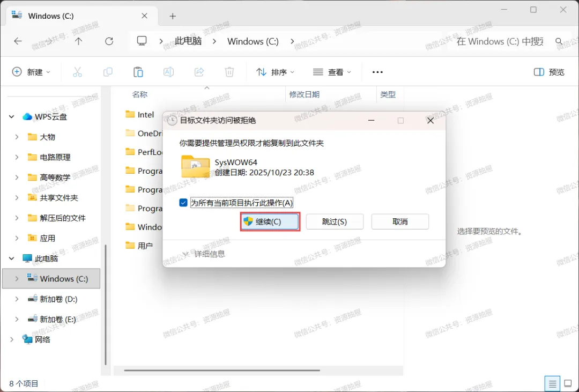
Task: Click the 新加卷 (D:) drive icon
Action: (33, 299)
